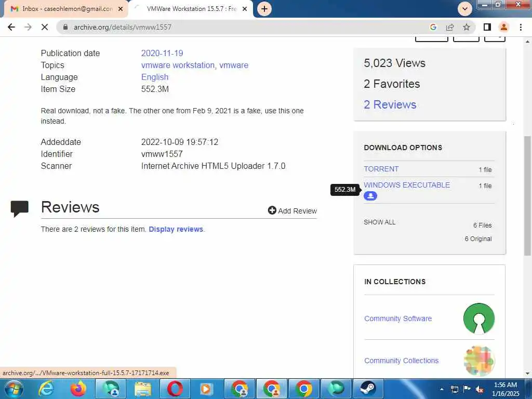Click the English language link
This screenshot has width=532, height=399.
(155, 77)
